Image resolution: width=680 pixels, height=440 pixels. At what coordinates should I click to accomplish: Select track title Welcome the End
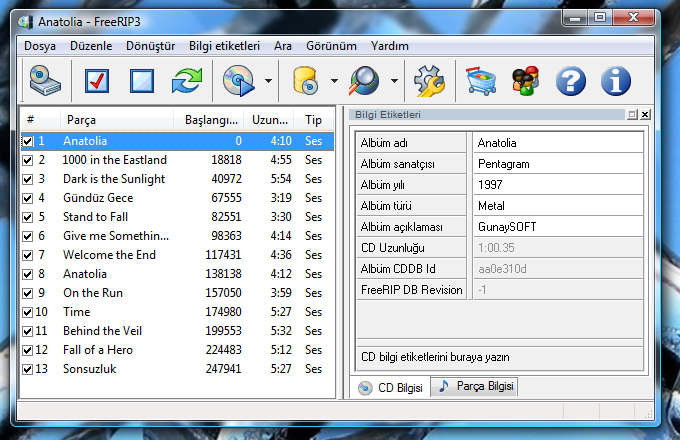(109, 255)
